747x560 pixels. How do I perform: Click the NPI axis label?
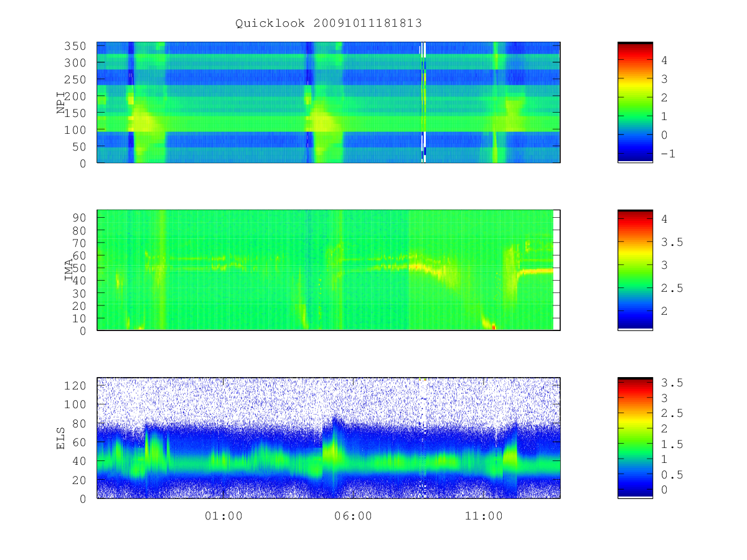(61, 103)
